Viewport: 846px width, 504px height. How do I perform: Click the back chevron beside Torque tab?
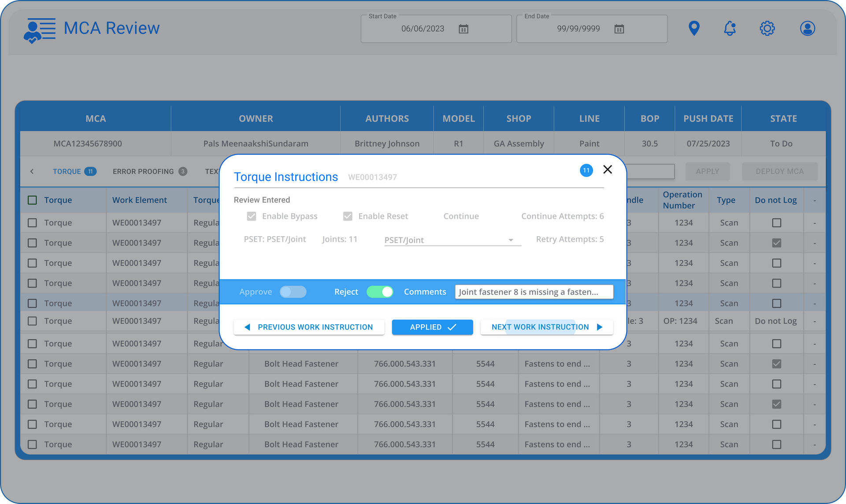[32, 171]
